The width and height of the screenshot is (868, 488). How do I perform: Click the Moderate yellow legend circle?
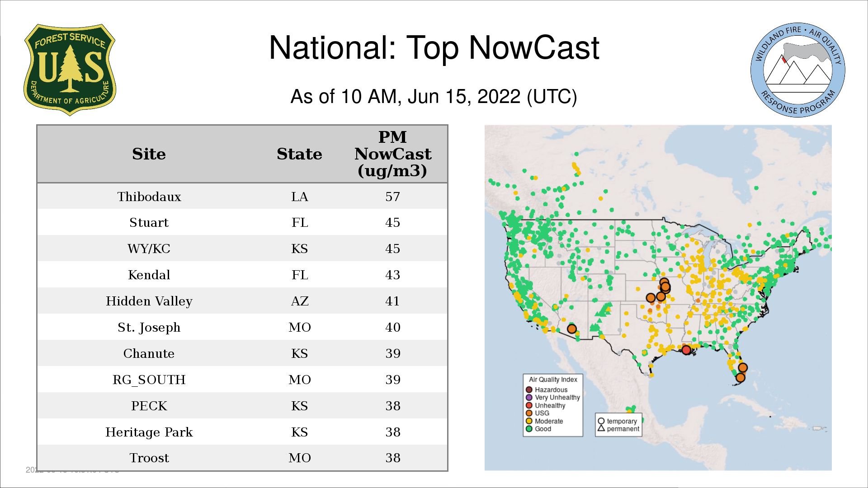[x=529, y=421]
